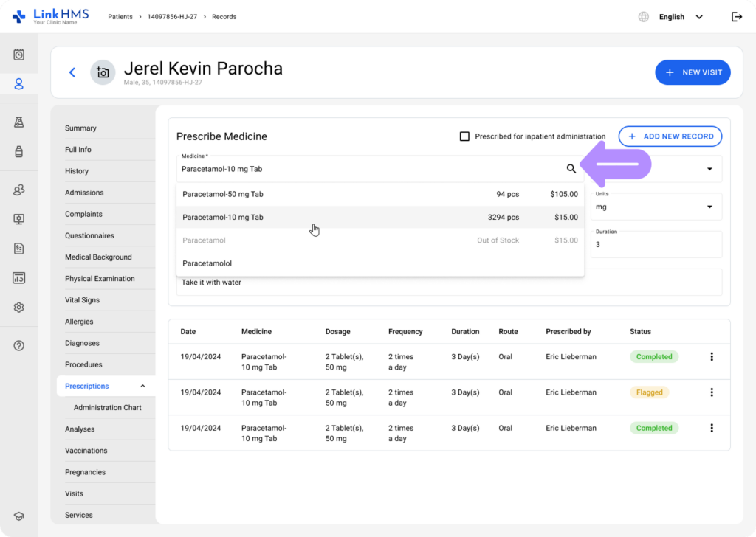Open the patient photo camera icon
This screenshot has width=756, height=537.
103,72
